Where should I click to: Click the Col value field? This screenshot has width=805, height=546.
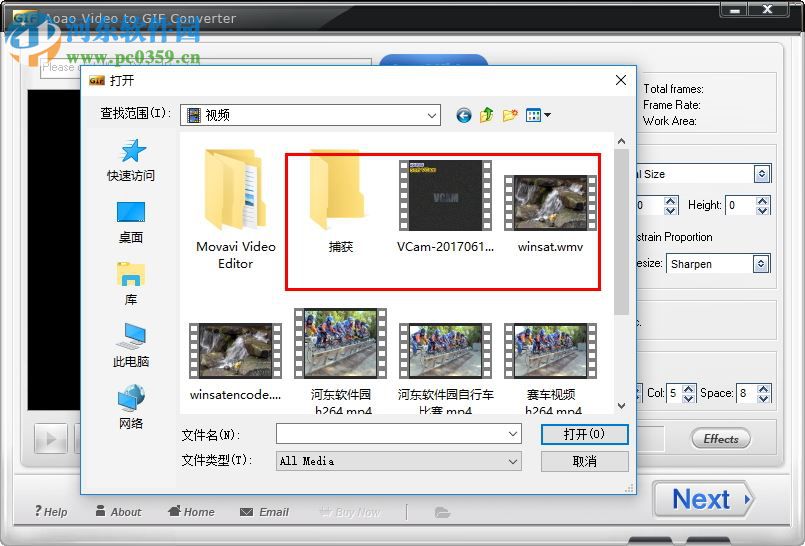[x=674, y=393]
